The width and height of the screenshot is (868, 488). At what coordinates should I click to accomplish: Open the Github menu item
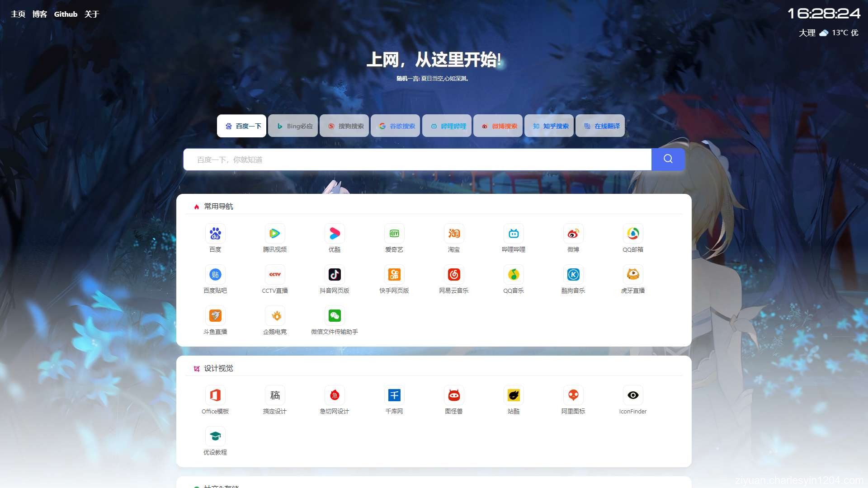[x=66, y=14]
